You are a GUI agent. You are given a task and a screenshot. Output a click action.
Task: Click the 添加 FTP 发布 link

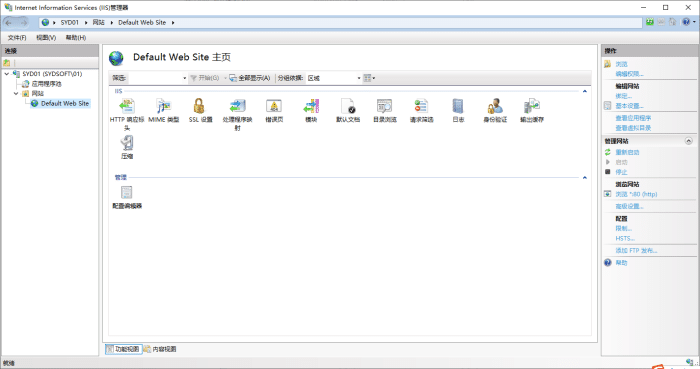[636, 250]
